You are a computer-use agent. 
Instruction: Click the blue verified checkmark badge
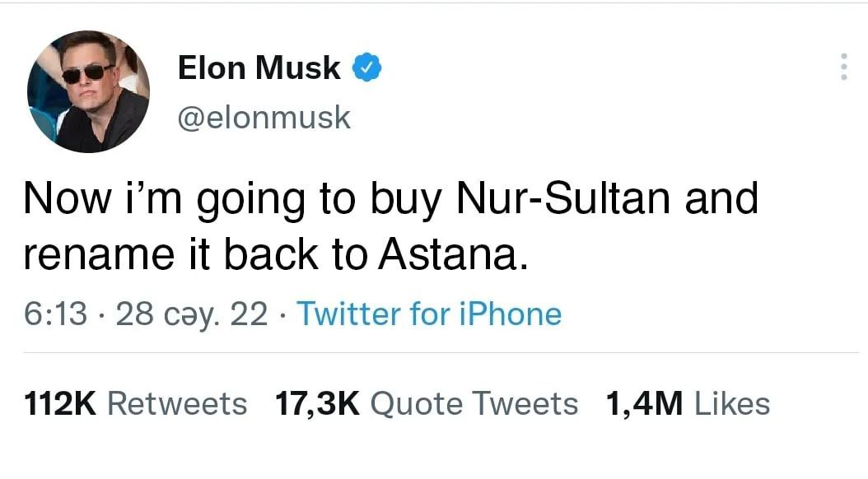pos(366,67)
